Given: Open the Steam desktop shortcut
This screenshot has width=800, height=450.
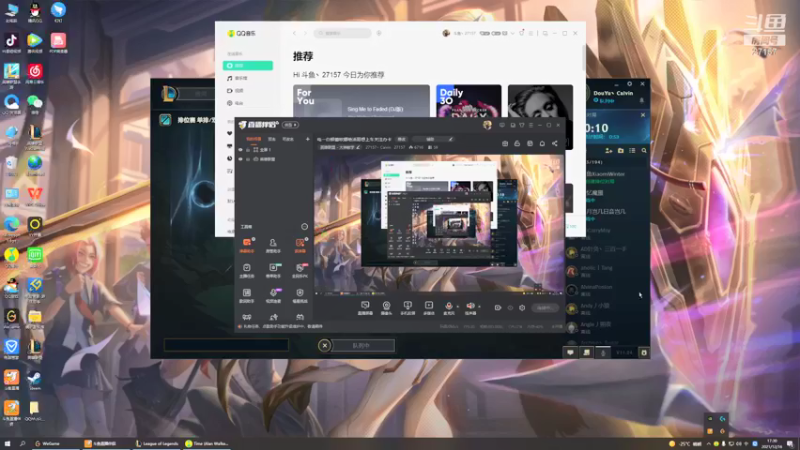Looking at the screenshot, I should pyautogui.click(x=34, y=381).
